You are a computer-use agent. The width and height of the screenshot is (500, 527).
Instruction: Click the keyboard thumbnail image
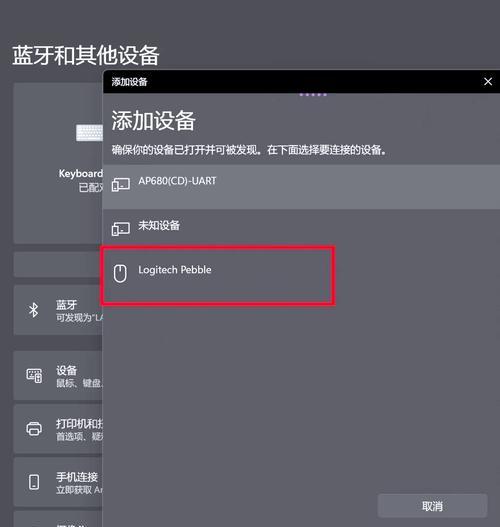pyautogui.click(x=89, y=133)
